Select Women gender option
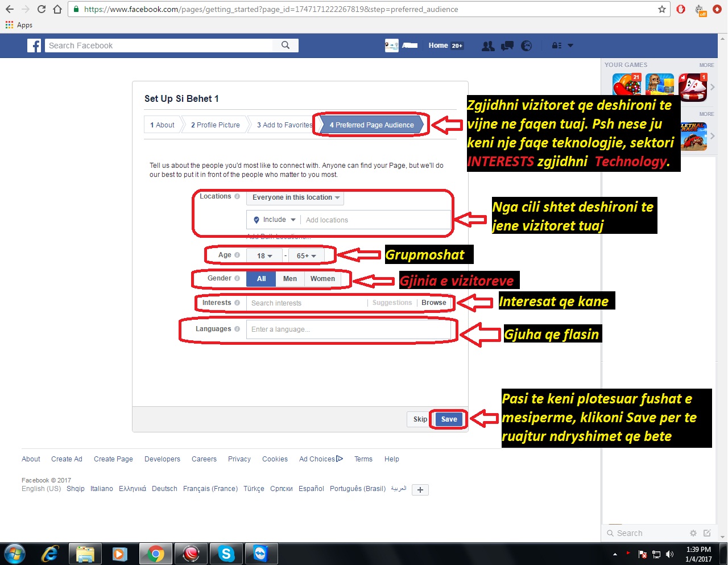 coord(322,279)
